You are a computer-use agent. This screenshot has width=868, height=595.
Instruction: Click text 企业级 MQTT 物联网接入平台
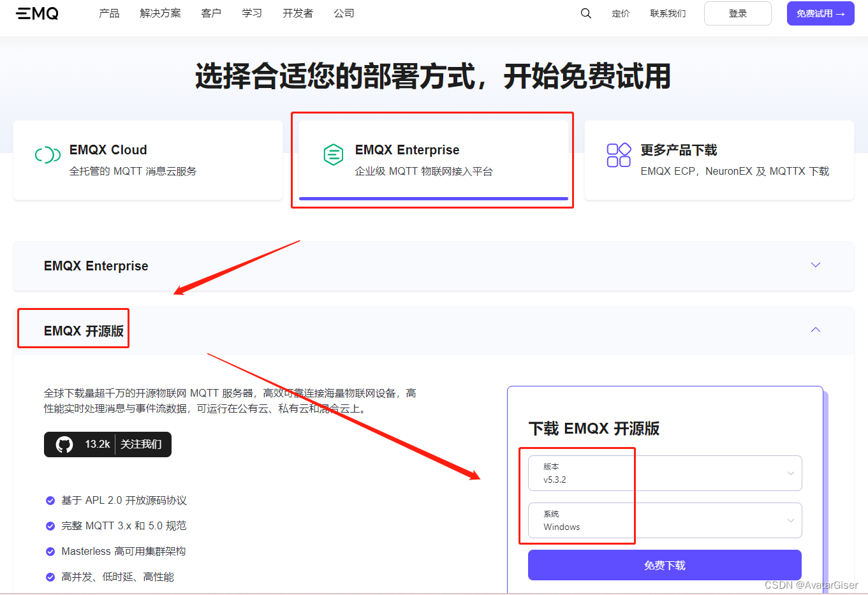423,172
